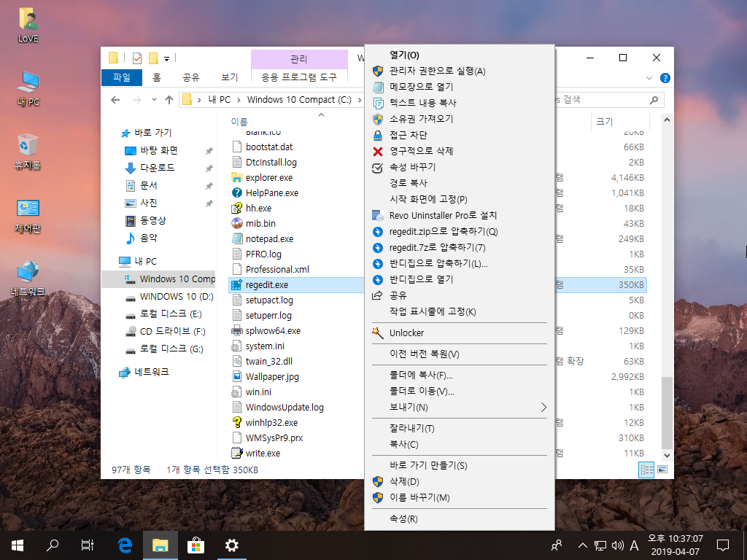Open taskbar search magnifier
This screenshot has height=560, width=747.
(x=53, y=545)
